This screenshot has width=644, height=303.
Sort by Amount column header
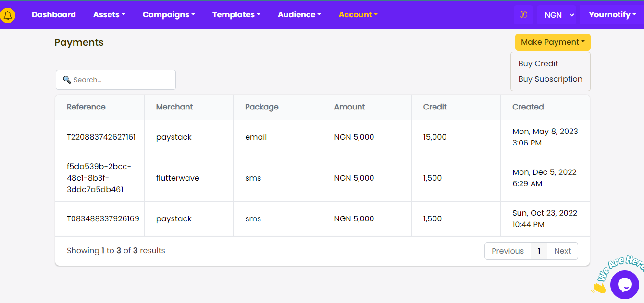click(x=367, y=107)
